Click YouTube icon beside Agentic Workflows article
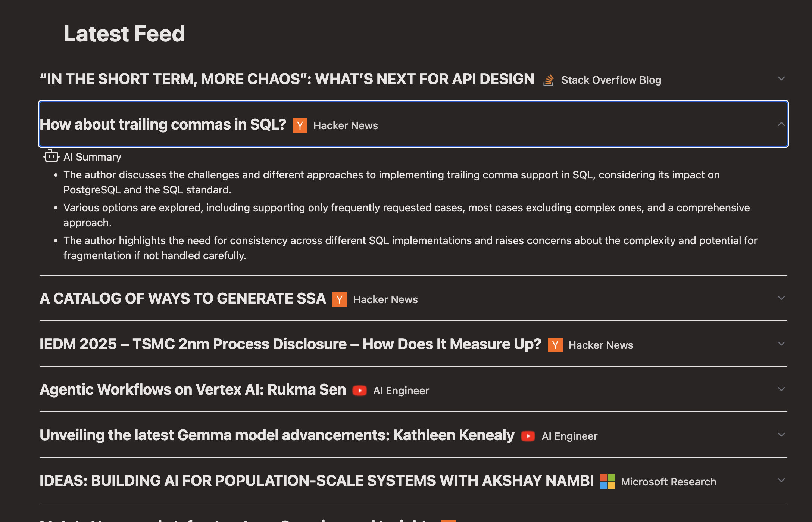The width and height of the screenshot is (812, 522). tap(359, 391)
